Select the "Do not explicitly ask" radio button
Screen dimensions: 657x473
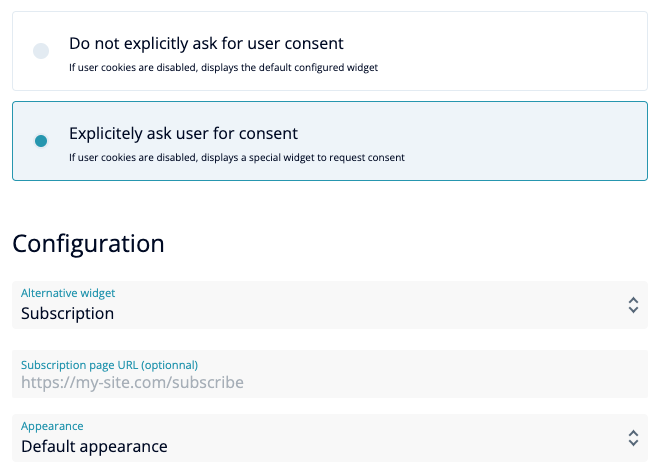[x=41, y=51]
